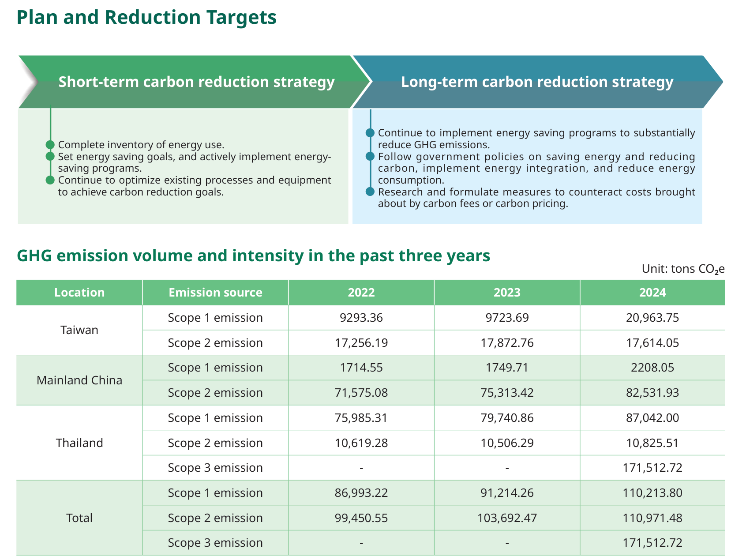Click Taiwan's 2024 Scope 1 value 20,963.75
The height and width of the screenshot is (560, 731).
point(652,318)
